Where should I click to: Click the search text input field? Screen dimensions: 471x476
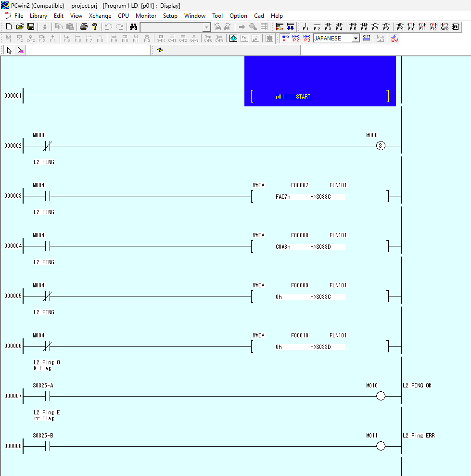pyautogui.click(x=172, y=27)
